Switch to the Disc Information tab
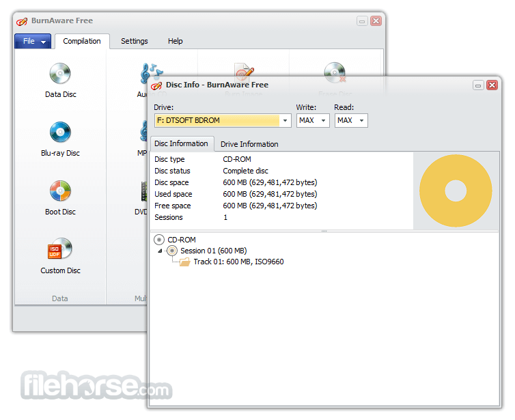The height and width of the screenshot is (420, 515). tap(181, 144)
